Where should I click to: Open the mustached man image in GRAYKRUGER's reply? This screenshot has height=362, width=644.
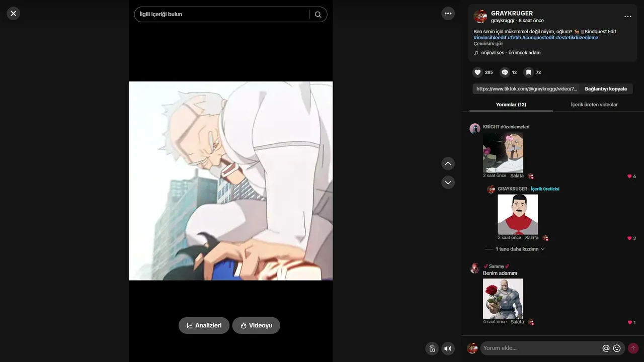518,215
